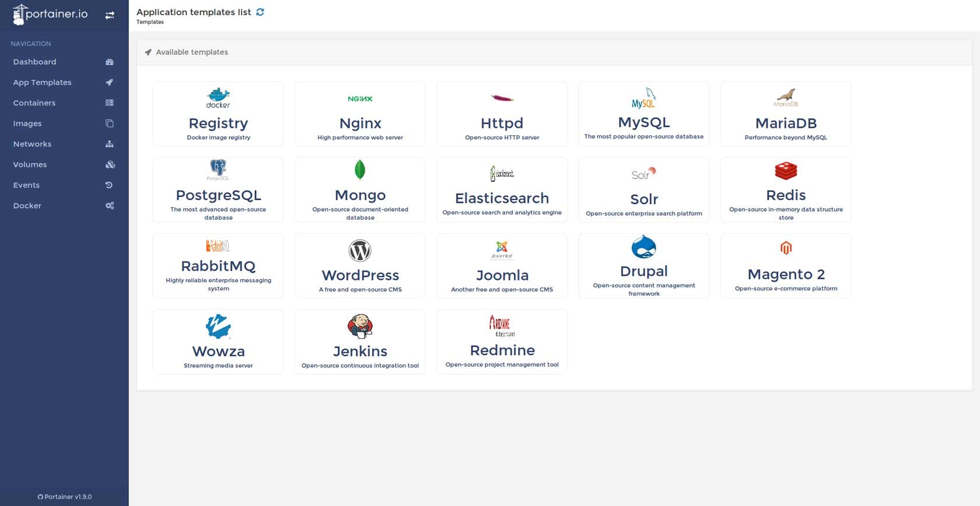Click the Containers server icon
This screenshot has width=980, height=506.
(x=109, y=103)
